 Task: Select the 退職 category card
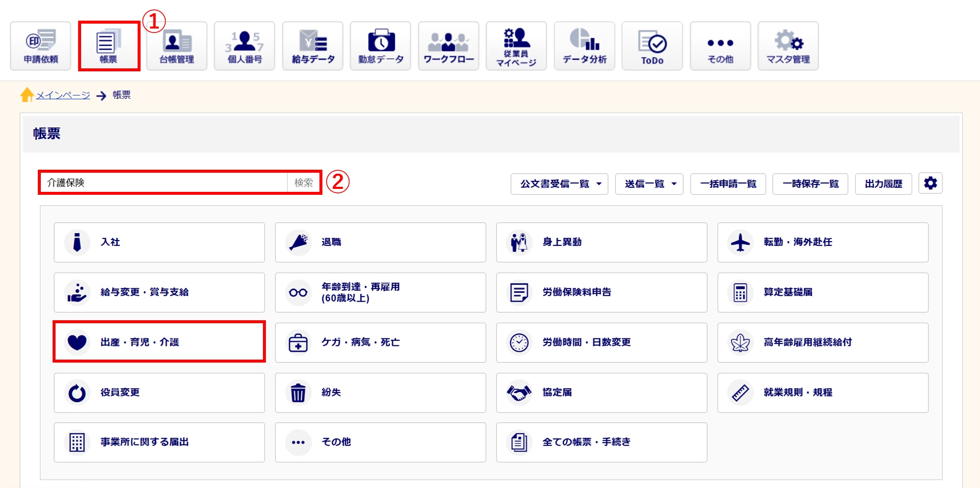[x=380, y=242]
